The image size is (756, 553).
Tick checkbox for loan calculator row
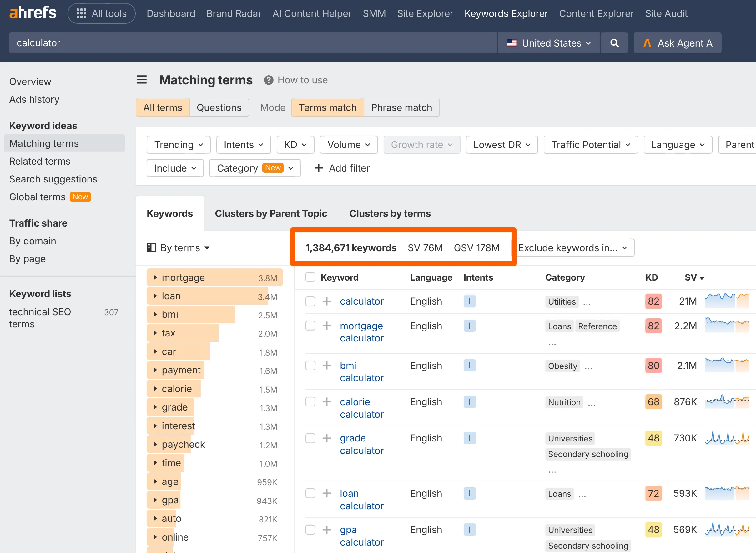click(310, 493)
